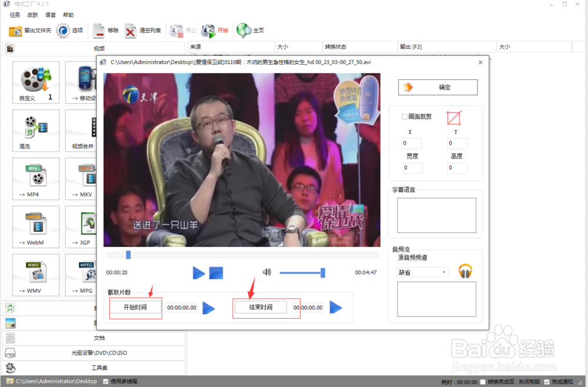Open the 输出文件夹 output folder
Viewport: 588px width, 387px height.
coord(29,31)
